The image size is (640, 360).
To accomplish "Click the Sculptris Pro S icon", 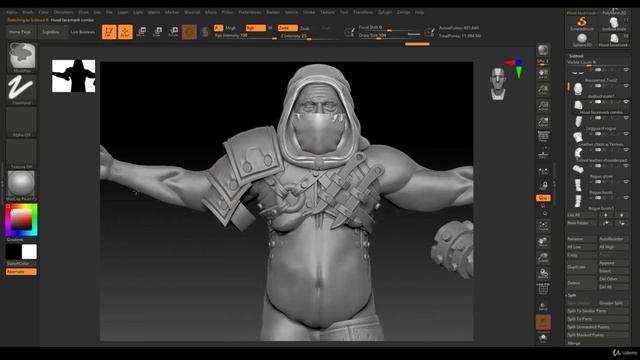I will click(205, 32).
